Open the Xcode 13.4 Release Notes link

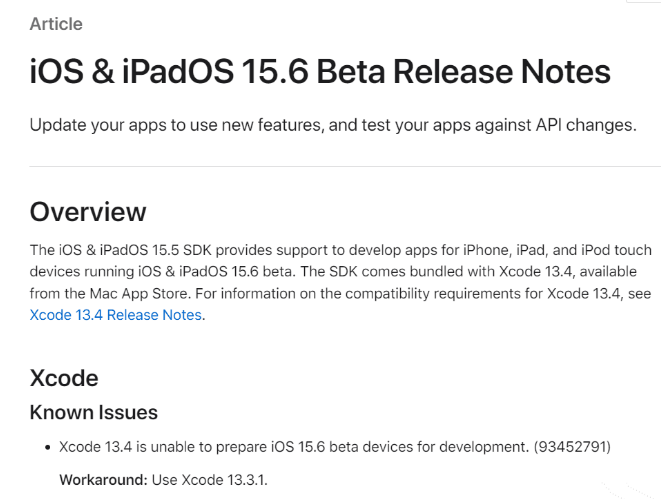116,315
